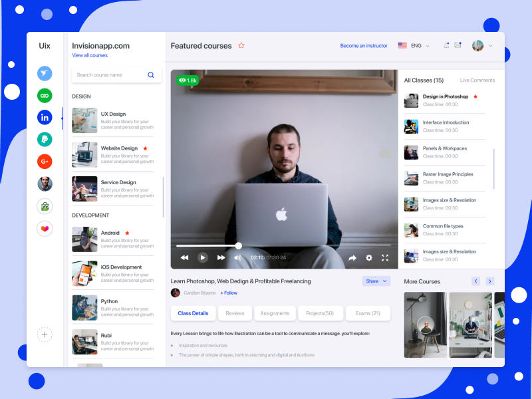The image size is (532, 399).
Task: Expand the ENG language dropdown
Action: pyautogui.click(x=414, y=46)
